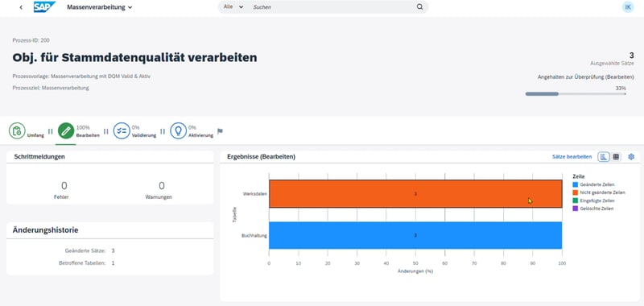This screenshot has height=306, width=644.
Task: Click the finish flag icon
Action: [x=220, y=131]
